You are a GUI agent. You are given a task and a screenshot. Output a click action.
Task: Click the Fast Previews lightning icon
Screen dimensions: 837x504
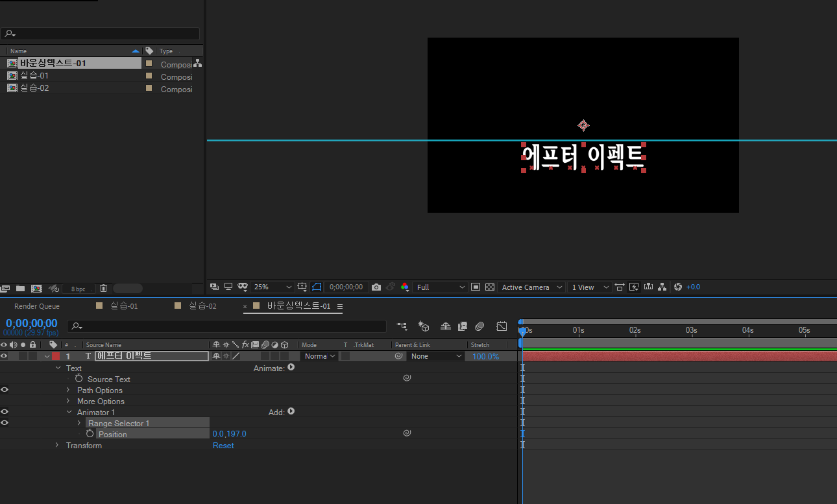point(634,287)
